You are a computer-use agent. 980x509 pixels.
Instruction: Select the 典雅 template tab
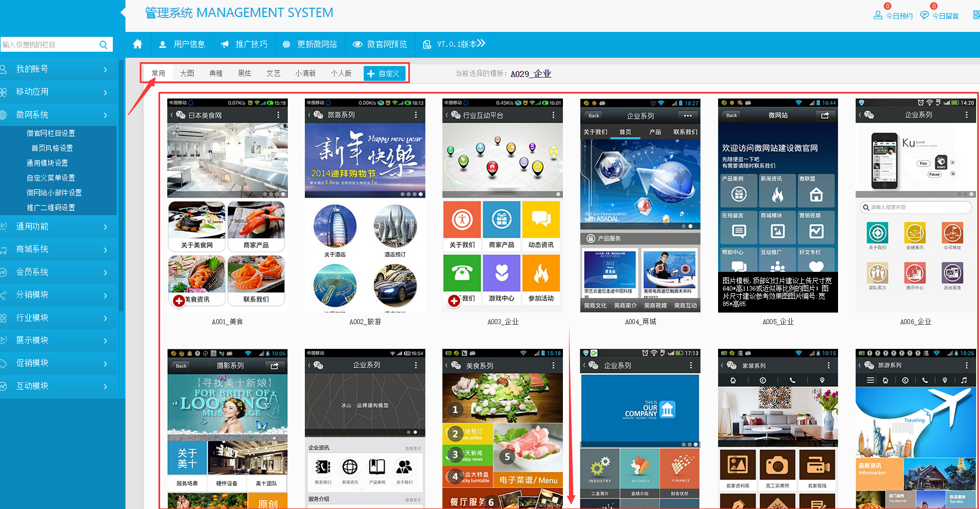[x=216, y=73]
